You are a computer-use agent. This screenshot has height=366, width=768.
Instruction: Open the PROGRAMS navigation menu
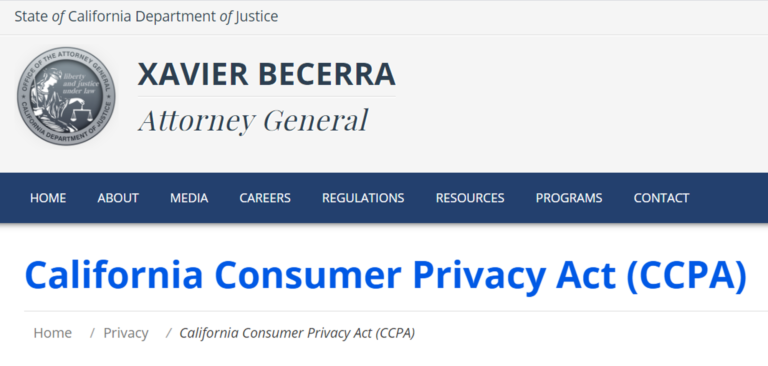click(x=569, y=198)
